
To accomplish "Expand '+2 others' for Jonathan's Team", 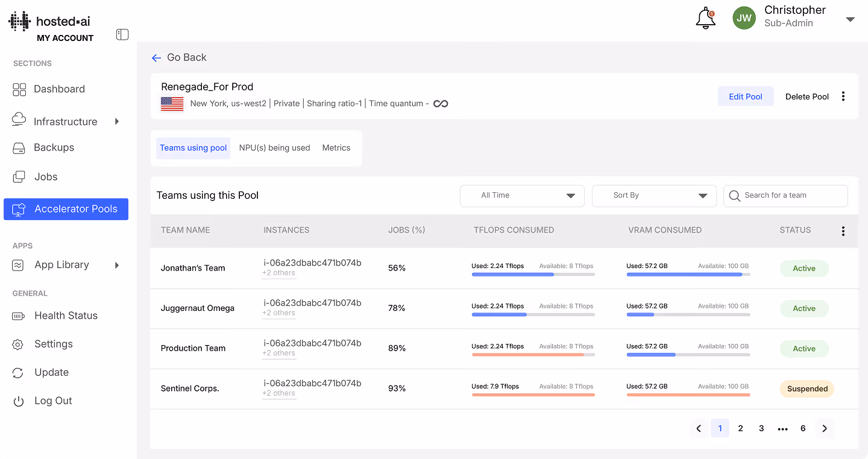I will click(278, 273).
